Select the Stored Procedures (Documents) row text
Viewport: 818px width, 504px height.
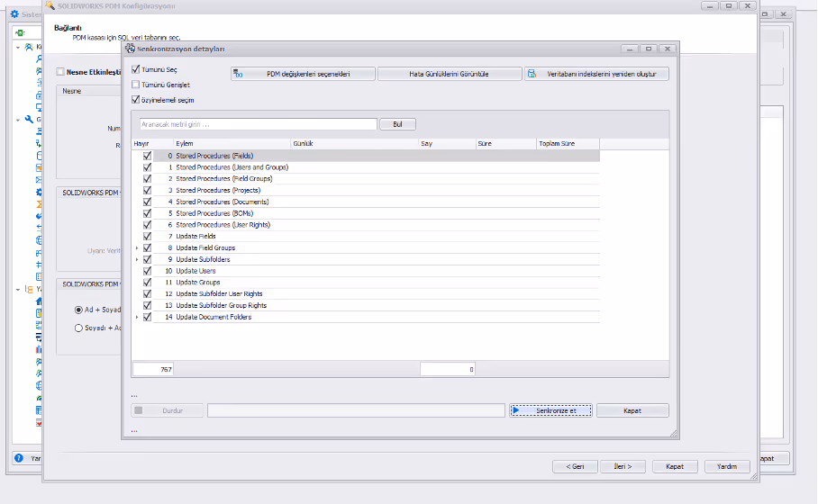[x=223, y=202]
